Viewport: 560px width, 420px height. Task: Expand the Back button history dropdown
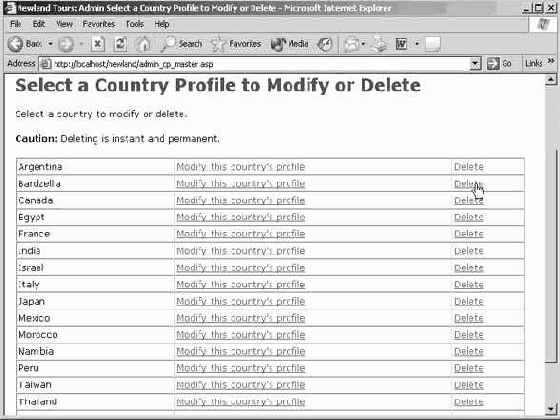click(x=50, y=44)
